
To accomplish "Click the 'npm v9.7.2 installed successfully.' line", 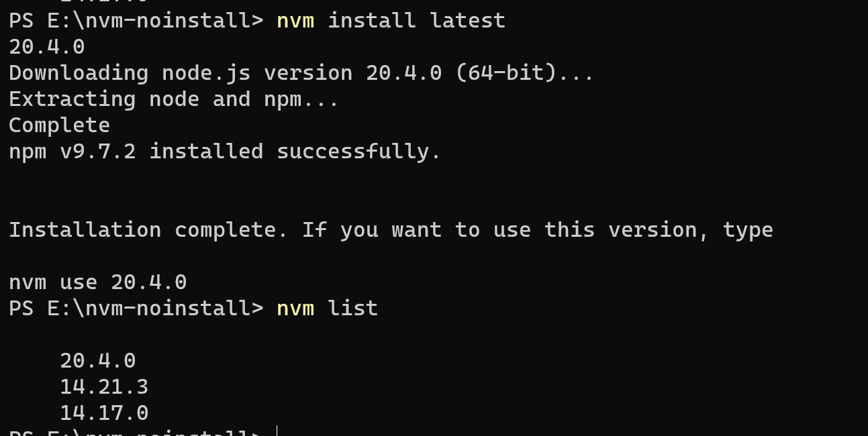I will click(x=225, y=152).
